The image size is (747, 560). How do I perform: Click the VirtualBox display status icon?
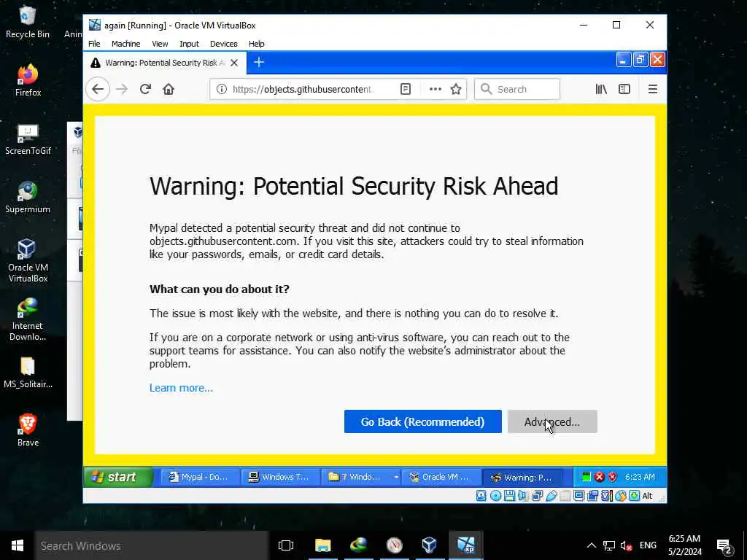pos(578,496)
